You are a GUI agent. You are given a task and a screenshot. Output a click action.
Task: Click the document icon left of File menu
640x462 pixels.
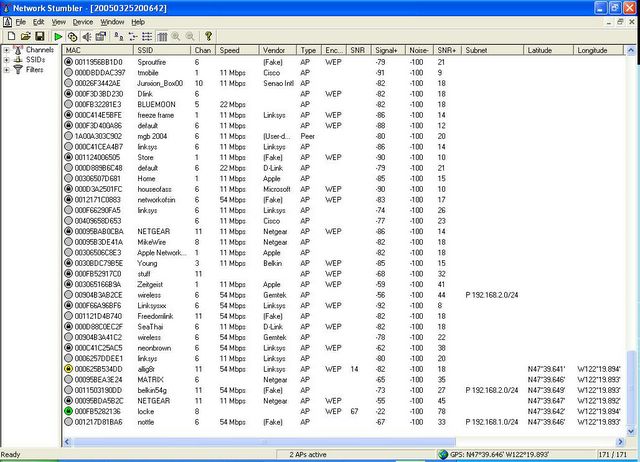[7, 22]
